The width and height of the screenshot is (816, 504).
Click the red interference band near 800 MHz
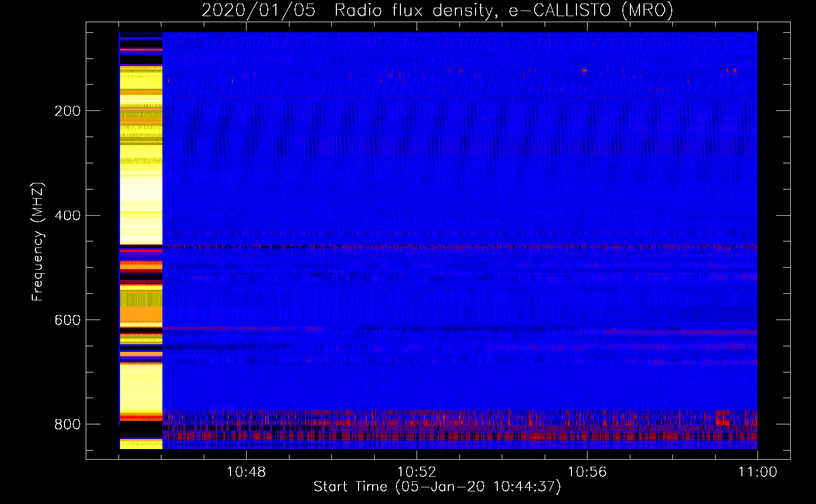click(x=460, y=426)
